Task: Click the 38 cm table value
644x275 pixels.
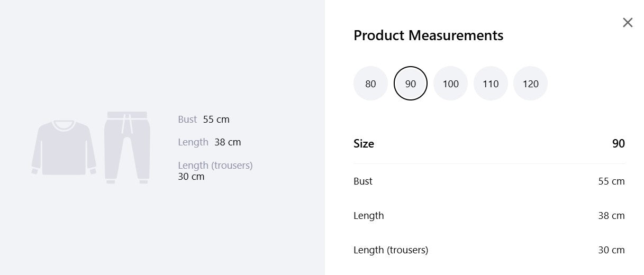Action: [x=611, y=216]
